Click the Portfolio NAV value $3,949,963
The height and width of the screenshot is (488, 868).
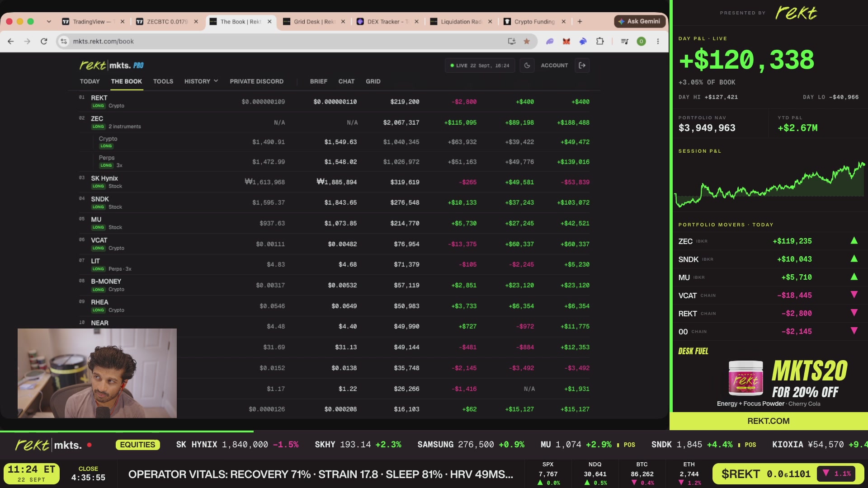coord(707,128)
